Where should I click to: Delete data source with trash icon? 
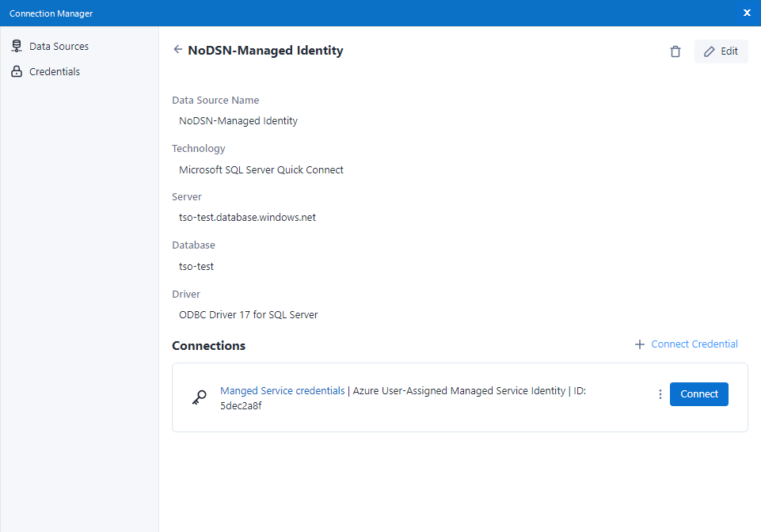pos(675,51)
